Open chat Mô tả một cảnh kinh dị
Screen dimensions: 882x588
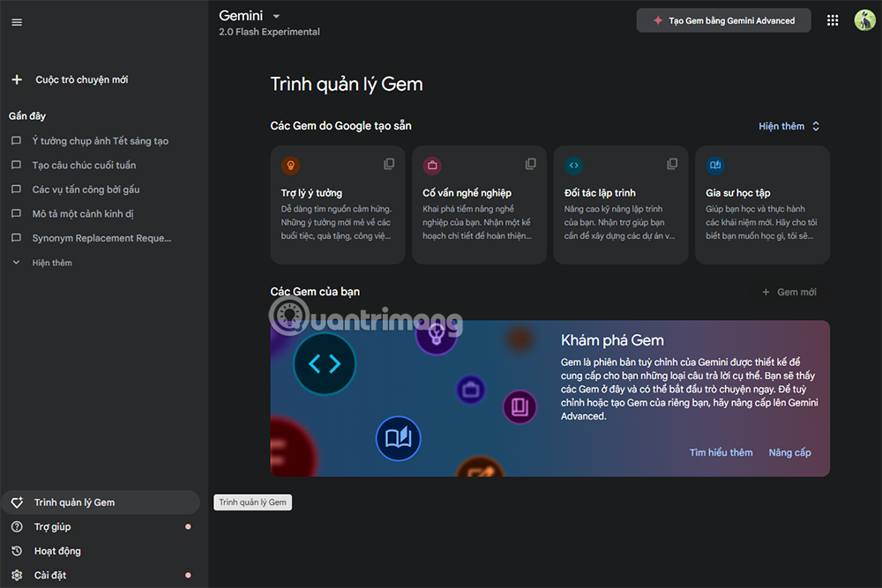83,213
